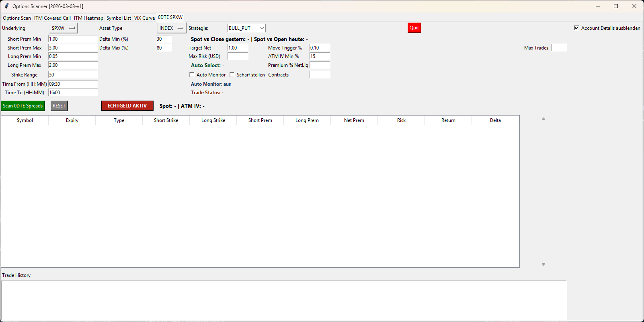644x322 pixels.
Task: Switch to the ITM Heatmap tab
Action: point(88,18)
